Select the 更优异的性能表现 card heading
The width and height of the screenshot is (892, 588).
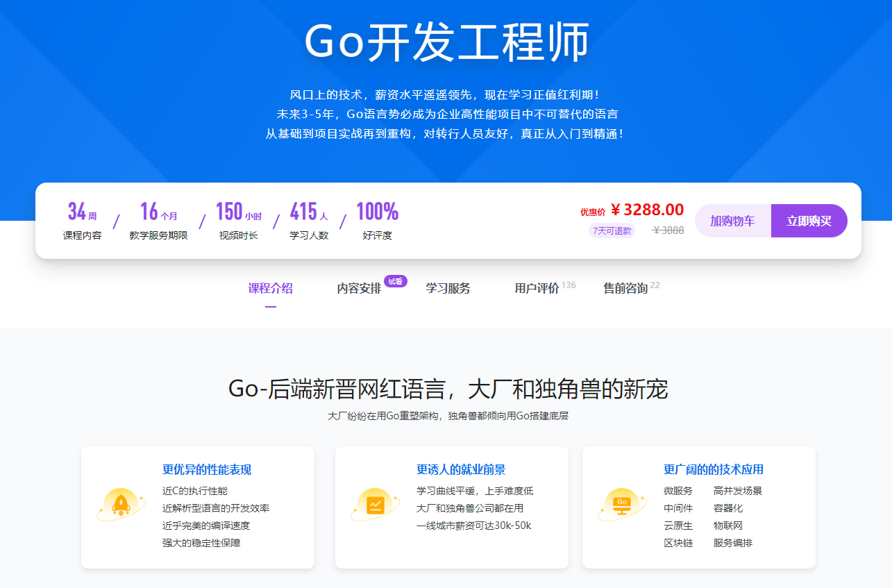pyautogui.click(x=207, y=470)
